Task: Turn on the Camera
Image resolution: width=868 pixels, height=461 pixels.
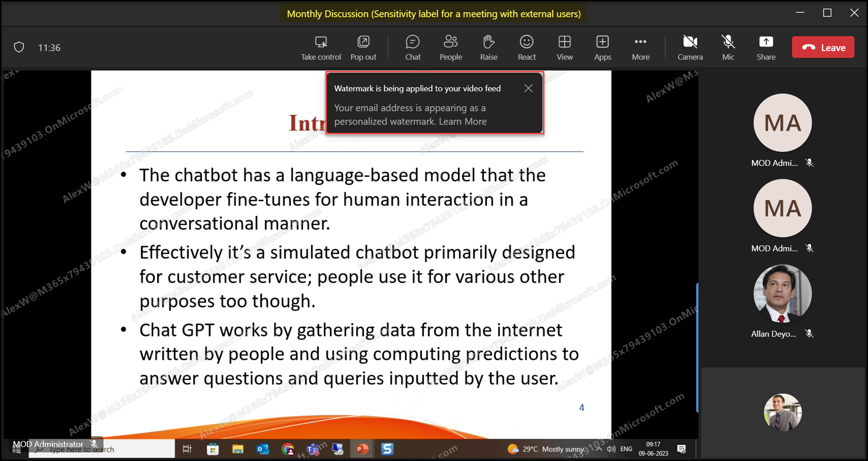Action: point(690,42)
